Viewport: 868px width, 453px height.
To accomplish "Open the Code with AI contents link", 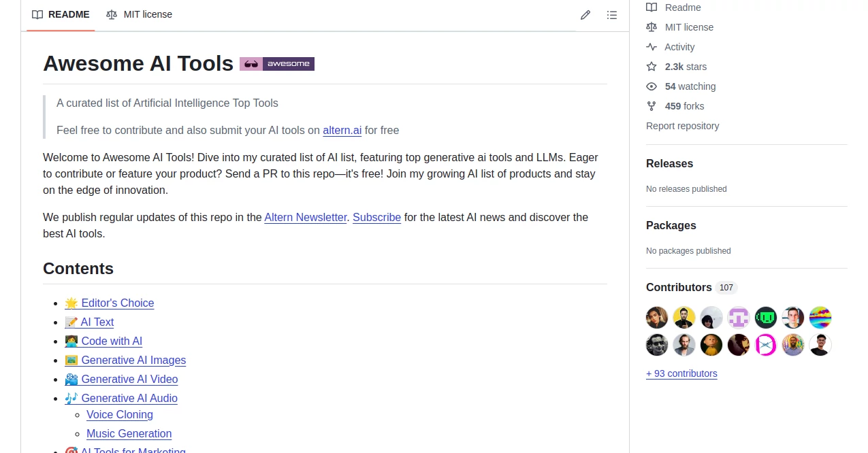I will click(x=103, y=341).
